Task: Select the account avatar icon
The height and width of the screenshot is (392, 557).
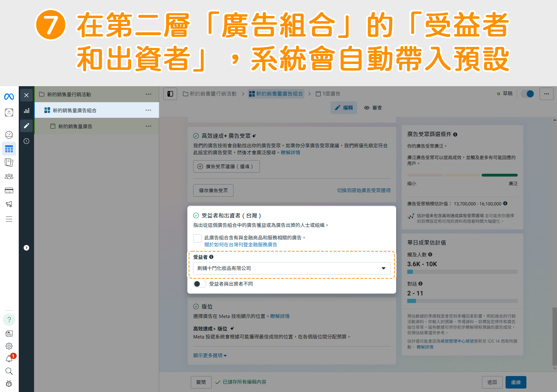Action: [x=9, y=112]
